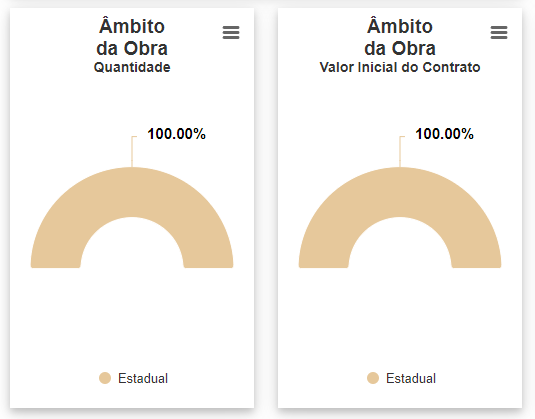The width and height of the screenshot is (535, 419).
Task: Open the Quantidade chart hamburger menu
Action: coord(231,32)
